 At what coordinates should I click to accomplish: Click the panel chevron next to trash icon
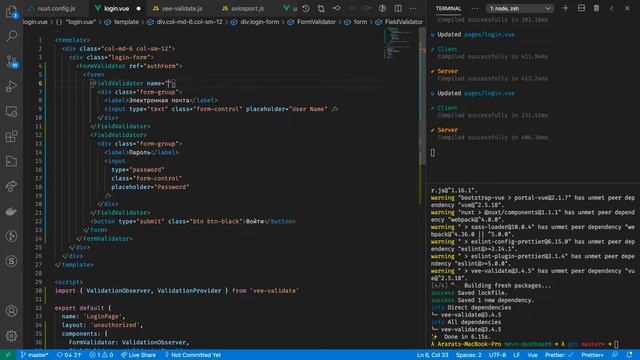pyautogui.click(x=611, y=8)
